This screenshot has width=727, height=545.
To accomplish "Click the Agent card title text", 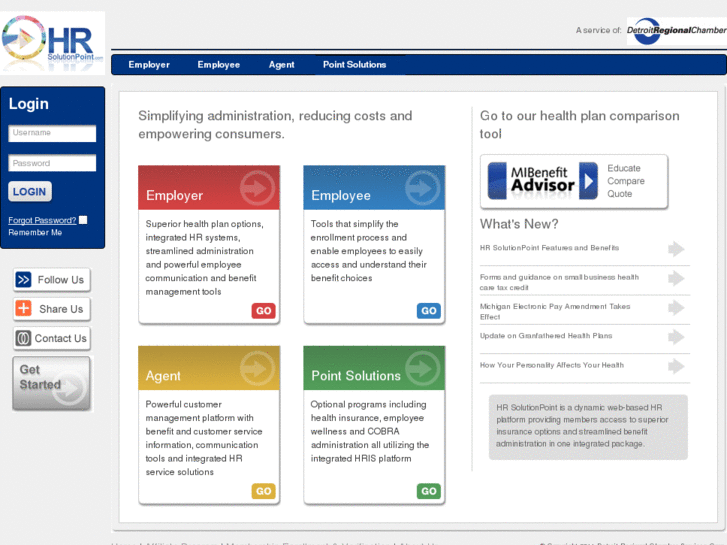I will (x=163, y=376).
